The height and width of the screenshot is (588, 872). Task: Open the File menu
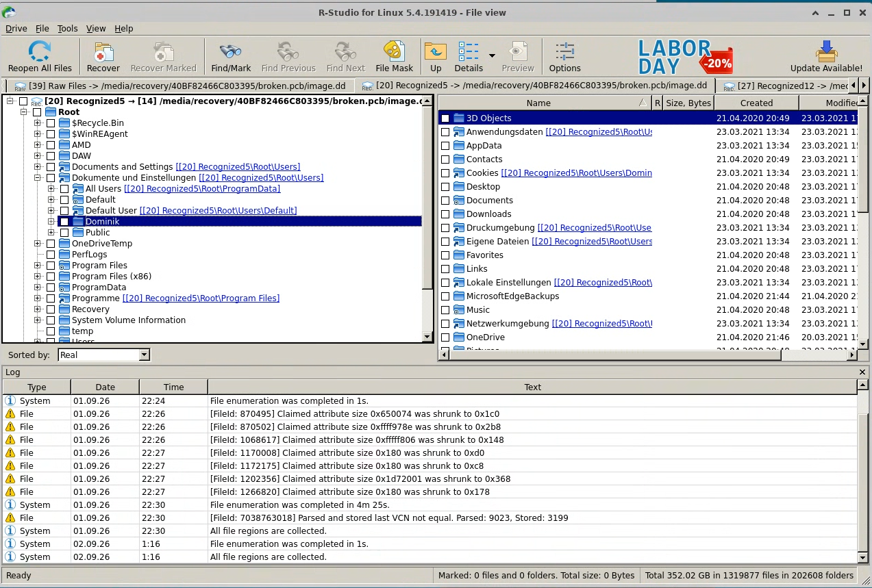[42, 28]
